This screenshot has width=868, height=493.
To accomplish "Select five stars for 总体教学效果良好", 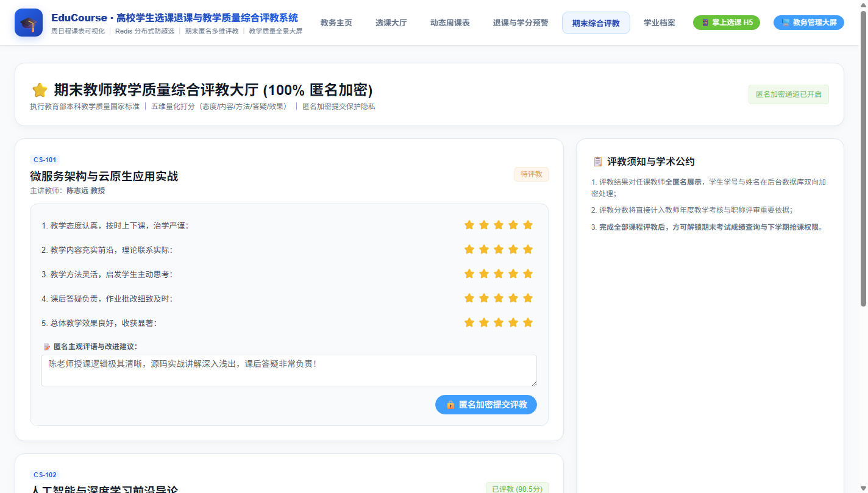I will tap(528, 322).
